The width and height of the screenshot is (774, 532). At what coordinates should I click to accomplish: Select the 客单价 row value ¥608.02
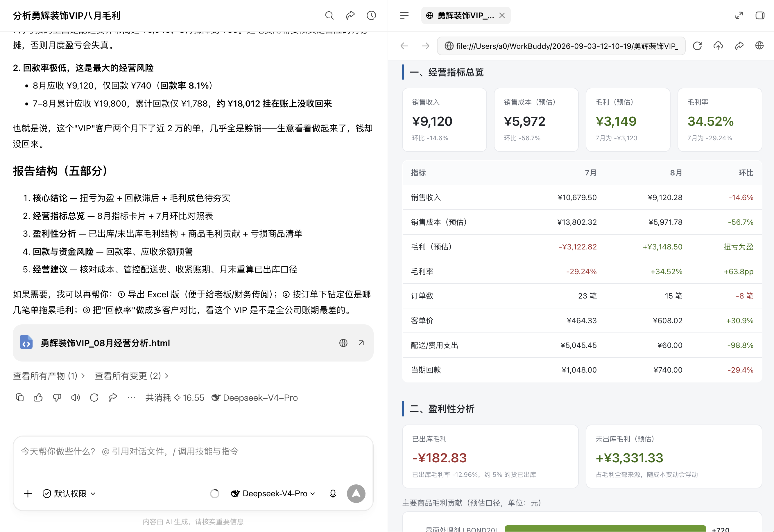point(667,321)
